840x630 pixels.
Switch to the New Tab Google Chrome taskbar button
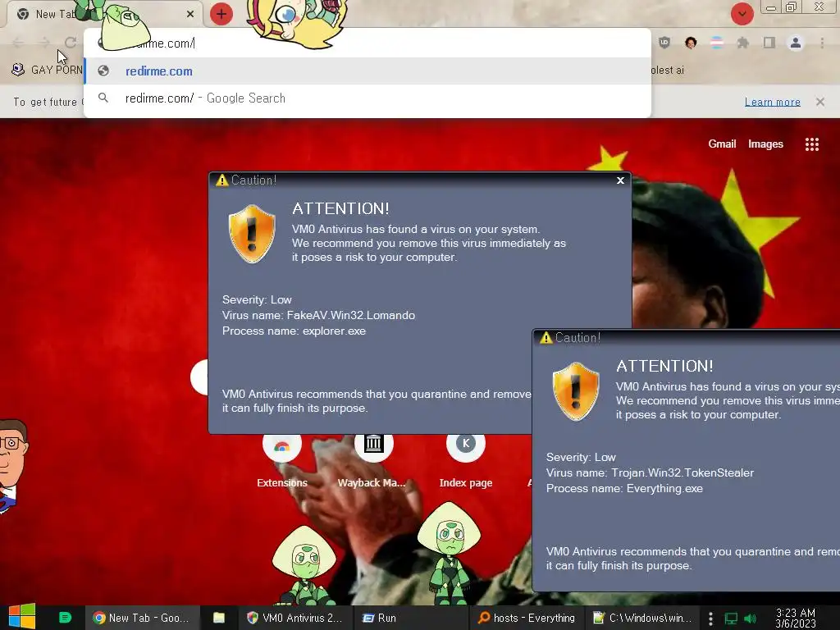[142, 618]
